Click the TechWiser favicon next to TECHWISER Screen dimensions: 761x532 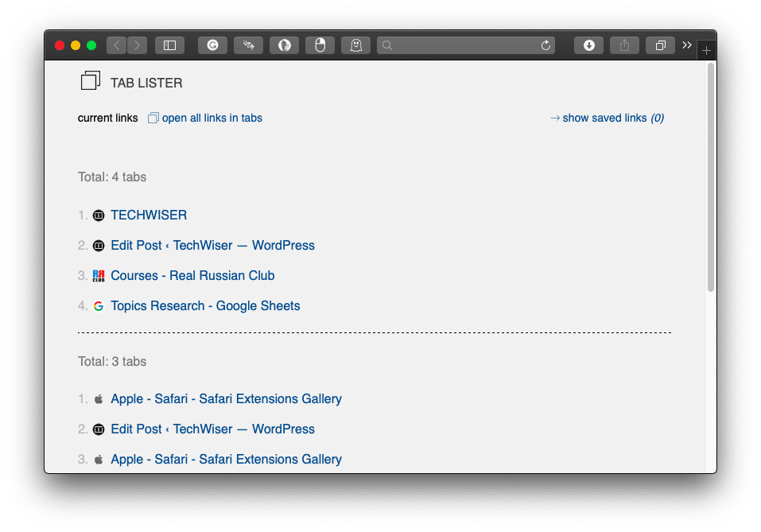99,215
